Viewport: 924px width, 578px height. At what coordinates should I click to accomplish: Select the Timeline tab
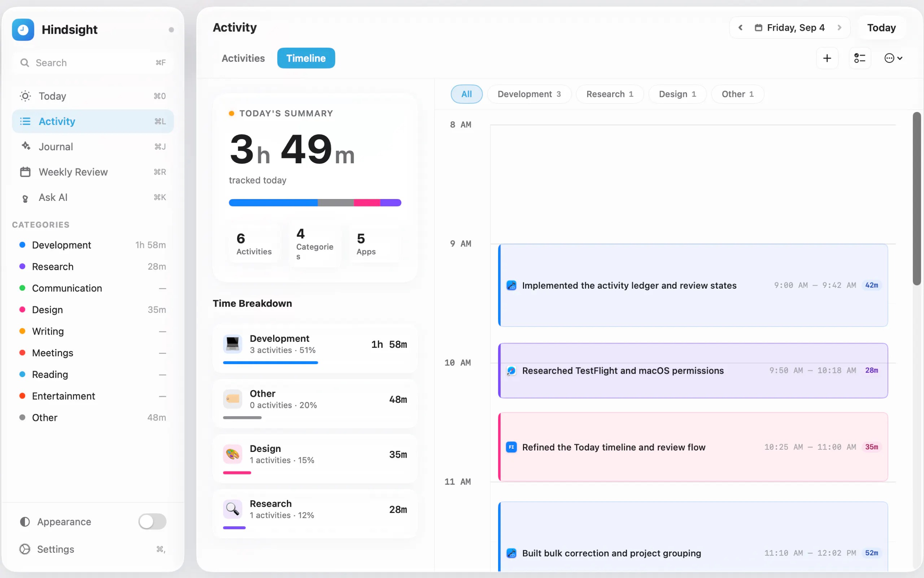pyautogui.click(x=306, y=58)
